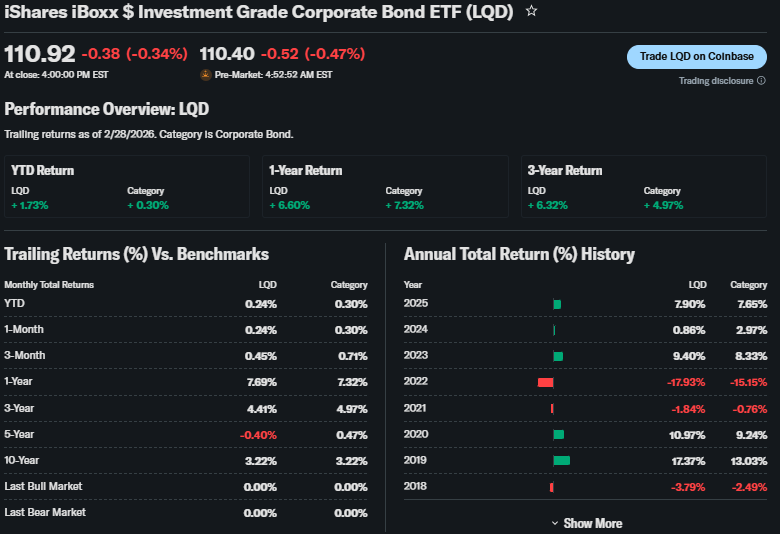Screen dimensions: 780x534
Task: Select the green 2020 return bar
Action: [558, 434]
